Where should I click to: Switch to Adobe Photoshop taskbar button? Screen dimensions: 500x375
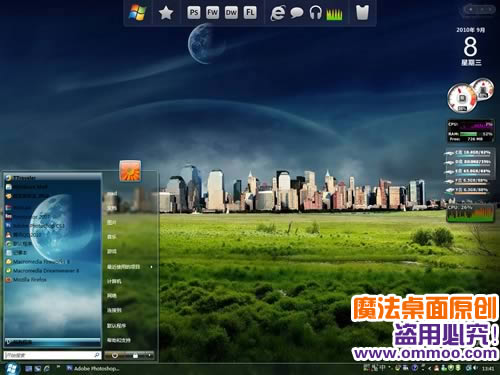93,368
